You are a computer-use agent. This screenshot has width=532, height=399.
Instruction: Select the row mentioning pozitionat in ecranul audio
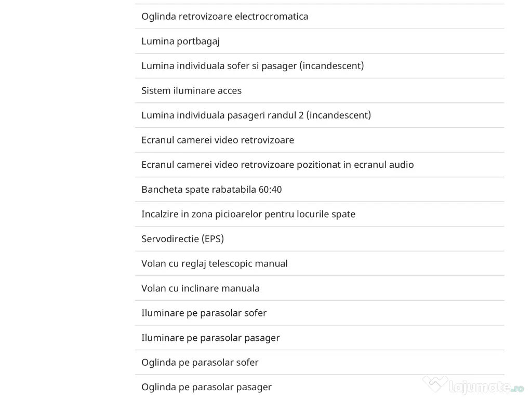pos(277,165)
